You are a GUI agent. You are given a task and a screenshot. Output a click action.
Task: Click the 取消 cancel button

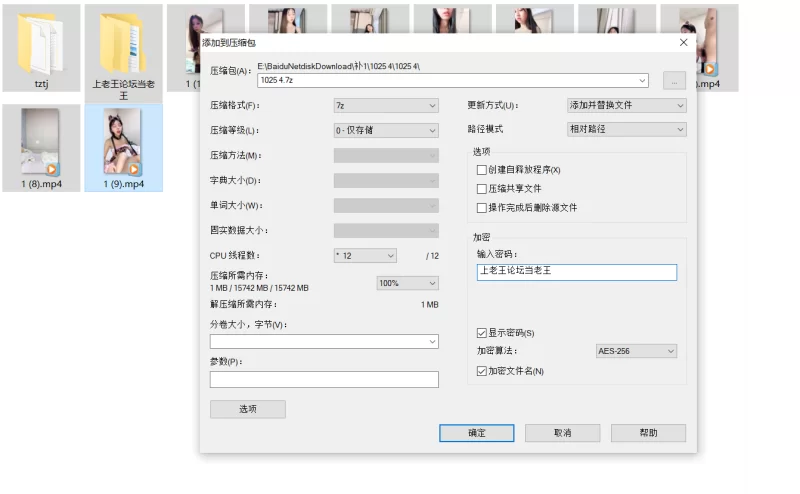(562, 433)
